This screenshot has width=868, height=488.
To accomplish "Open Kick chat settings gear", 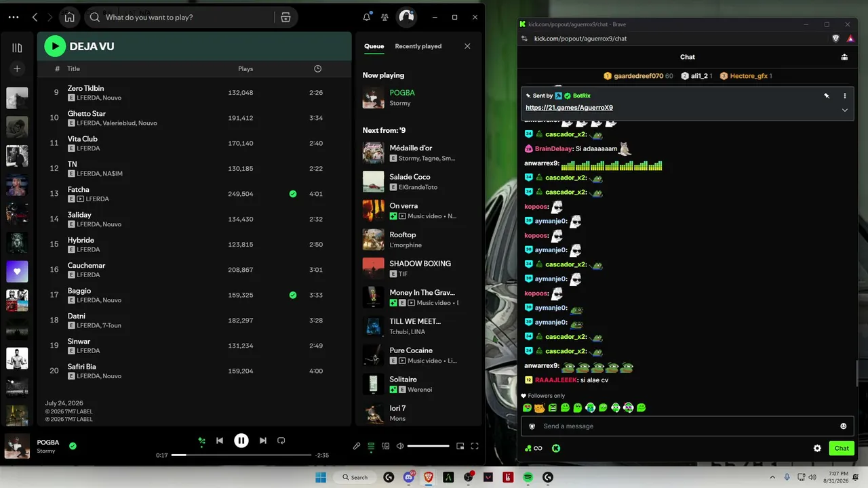I will pos(817,448).
